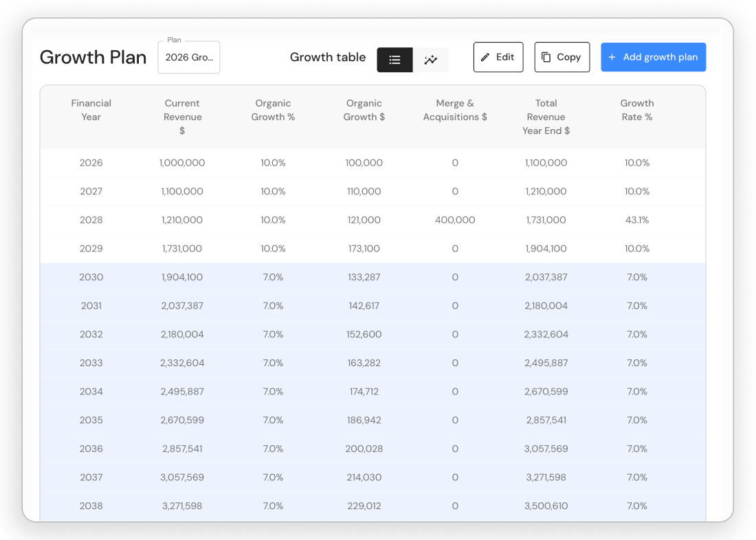Image resolution: width=756 pixels, height=540 pixels.
Task: Click the 2,037,387 total revenue for 2030
Action: click(x=546, y=278)
